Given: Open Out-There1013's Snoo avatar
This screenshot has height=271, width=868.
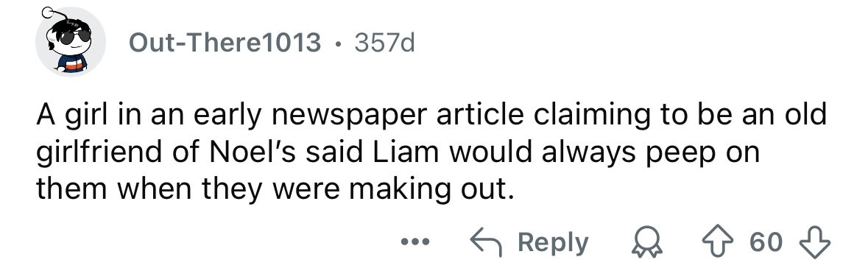Looking at the screenshot, I should click(70, 42).
